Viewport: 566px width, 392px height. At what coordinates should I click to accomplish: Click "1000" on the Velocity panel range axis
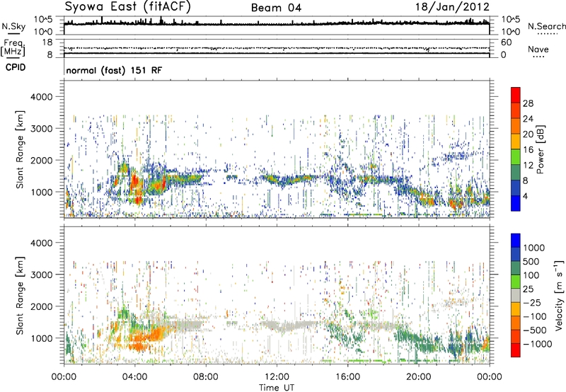click(x=41, y=338)
